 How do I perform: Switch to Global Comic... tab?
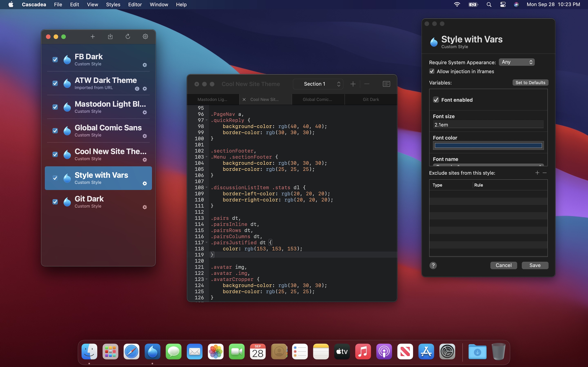click(x=317, y=99)
